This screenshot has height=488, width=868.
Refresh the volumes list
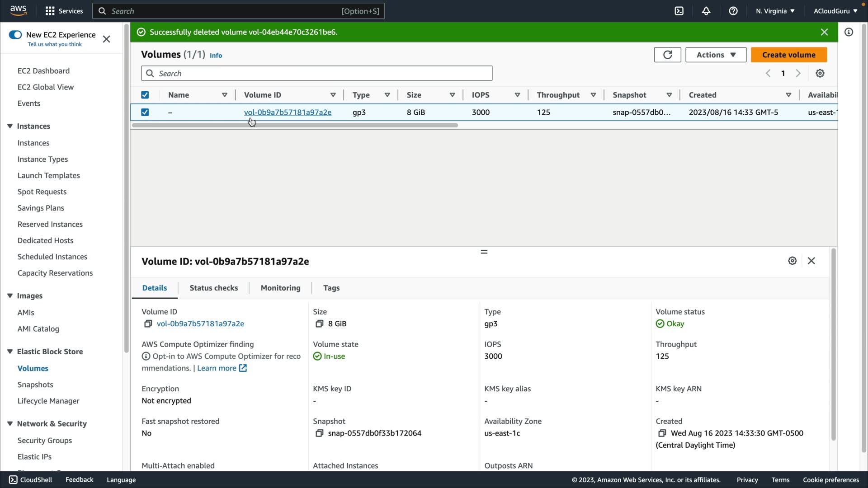667,55
